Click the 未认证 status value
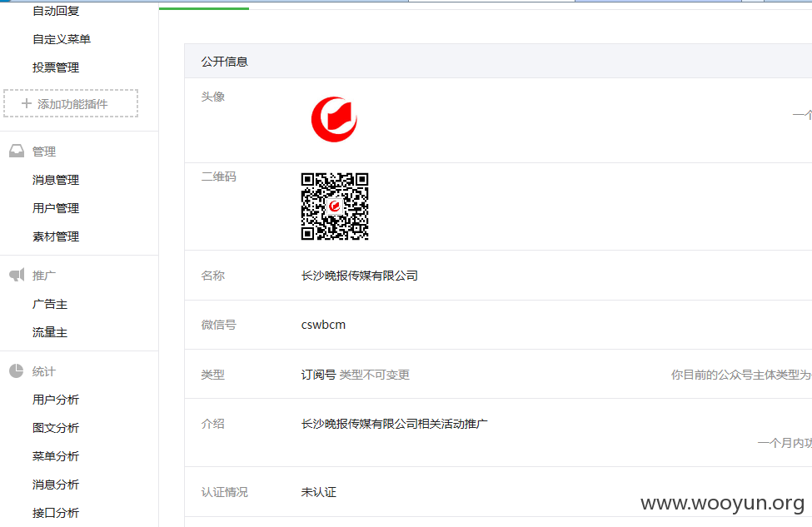 pos(318,492)
